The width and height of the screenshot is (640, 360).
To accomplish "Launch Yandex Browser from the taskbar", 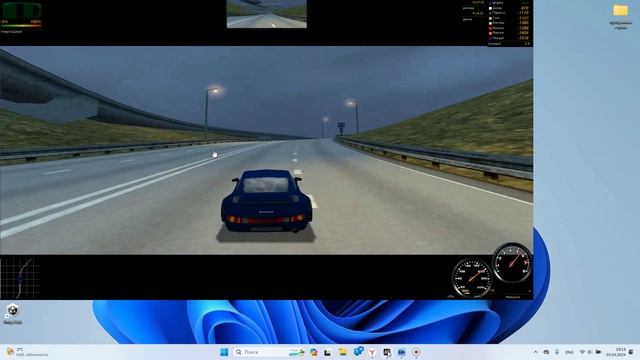I will [372, 352].
